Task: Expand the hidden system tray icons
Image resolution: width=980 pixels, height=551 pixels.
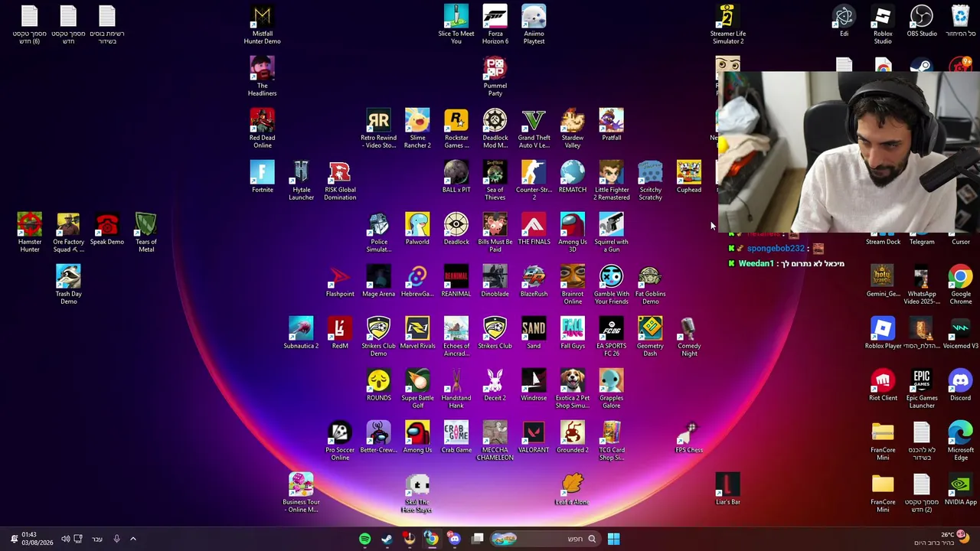Action: tap(132, 539)
